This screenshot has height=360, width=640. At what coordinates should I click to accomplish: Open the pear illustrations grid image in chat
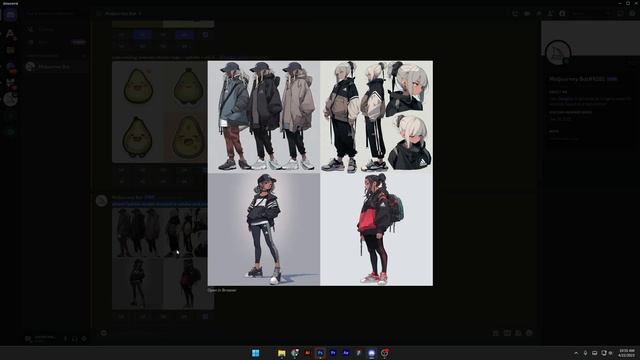[160, 111]
